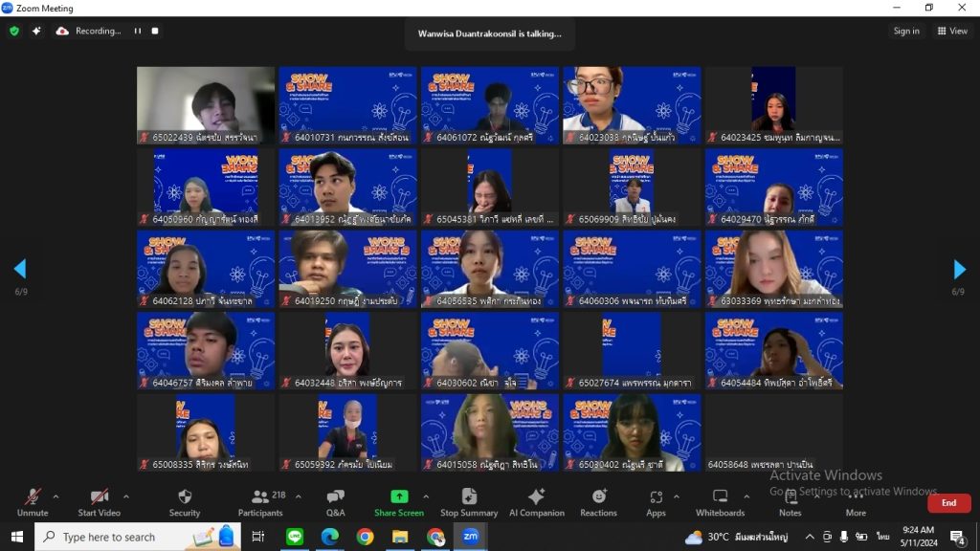Open the Reactions menu
The height and width of the screenshot is (551, 980).
pos(598,503)
